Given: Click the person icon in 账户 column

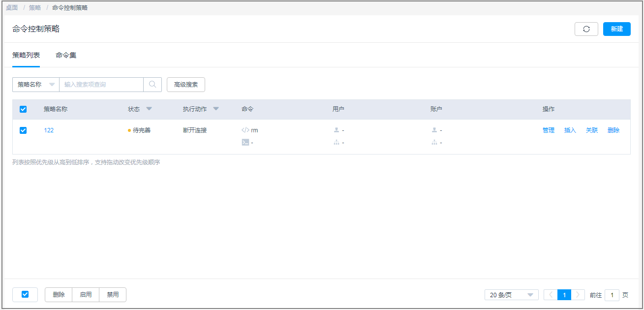Looking at the screenshot, I should (x=434, y=130).
